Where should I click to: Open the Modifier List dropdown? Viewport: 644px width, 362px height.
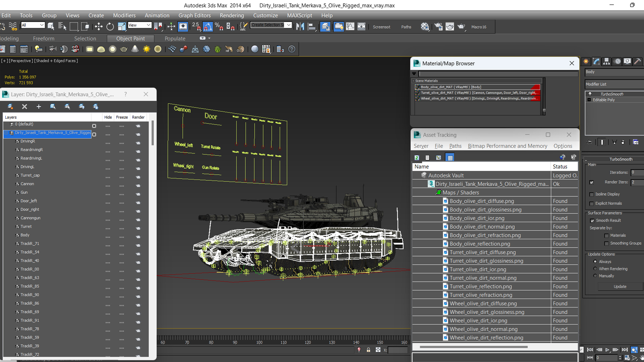click(614, 84)
